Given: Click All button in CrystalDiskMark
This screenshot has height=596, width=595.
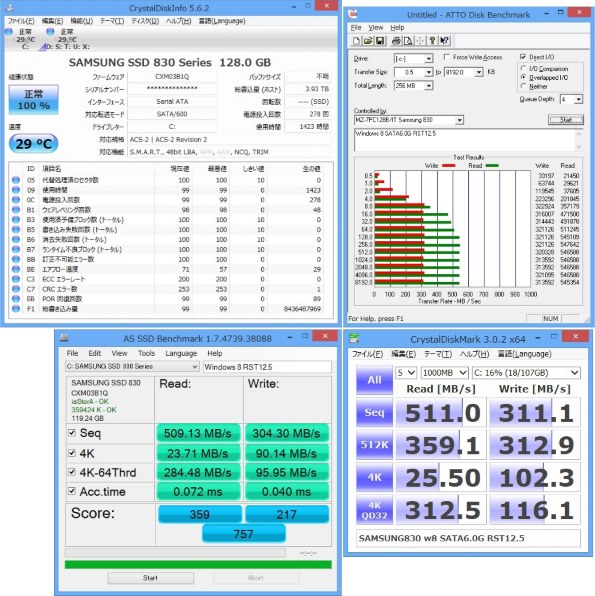Looking at the screenshot, I should pyautogui.click(x=374, y=380).
